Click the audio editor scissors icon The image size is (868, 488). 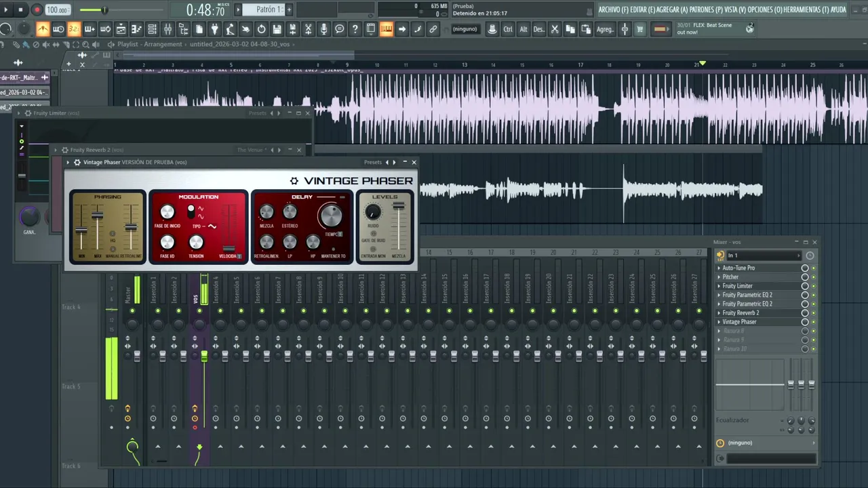click(308, 28)
